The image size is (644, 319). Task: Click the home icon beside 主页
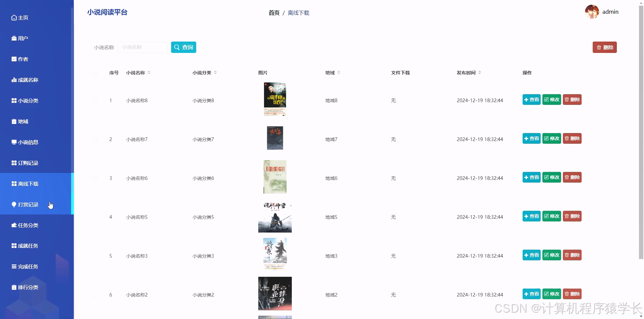[14, 18]
